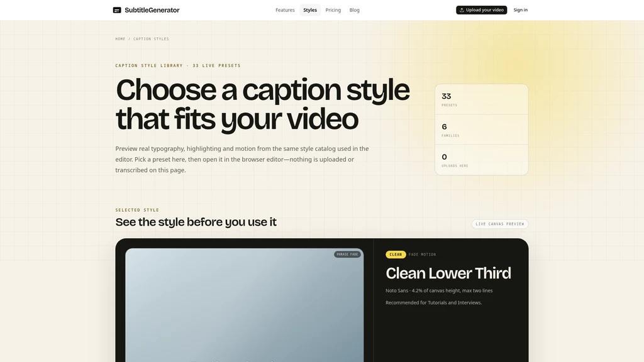This screenshot has height=362, width=644.
Task: Click the video preview canvas
Action: pos(245,305)
